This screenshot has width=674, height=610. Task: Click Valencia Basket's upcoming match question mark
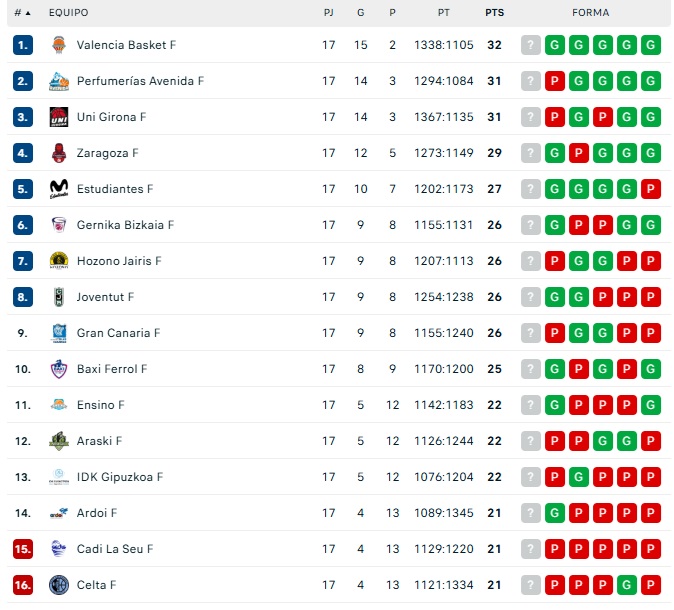point(531,45)
